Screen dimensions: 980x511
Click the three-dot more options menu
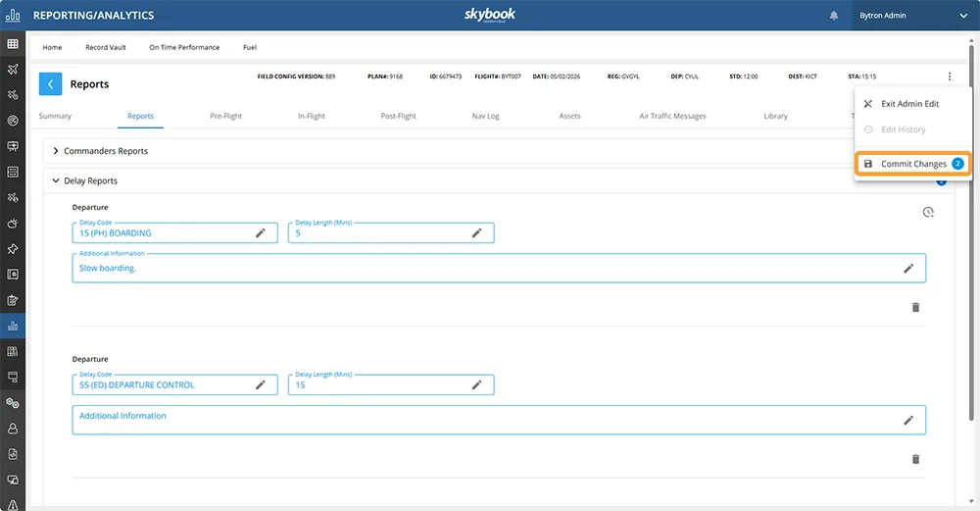[x=949, y=77]
